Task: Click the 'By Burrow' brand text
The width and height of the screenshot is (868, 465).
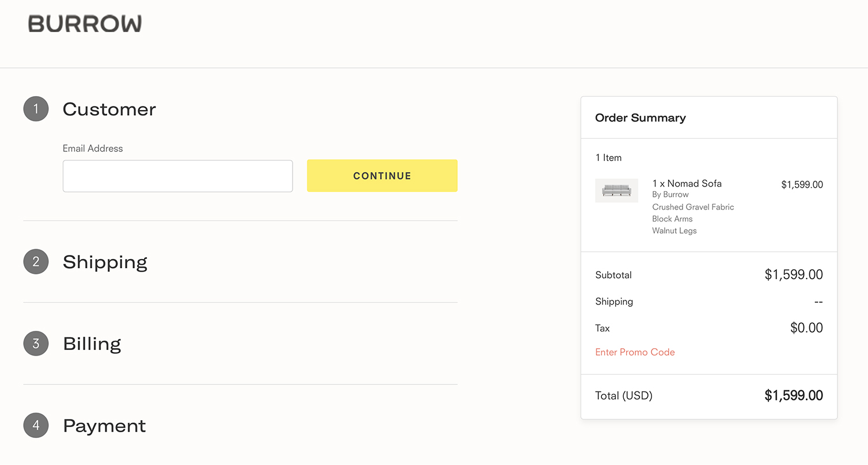Action: (x=670, y=195)
